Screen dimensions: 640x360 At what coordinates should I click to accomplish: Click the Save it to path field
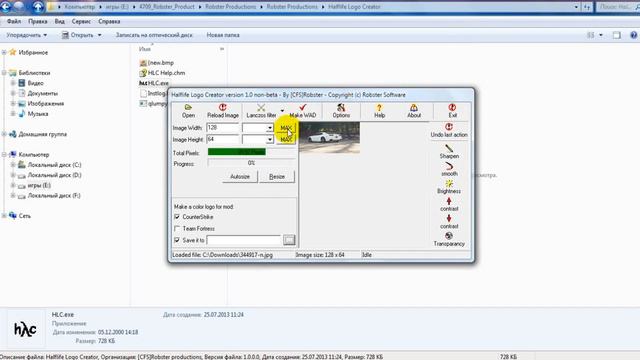pyautogui.click(x=244, y=240)
